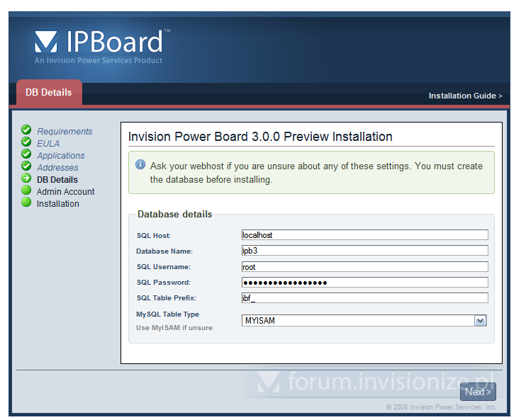Click the SQL Table Prefix field
The width and height of the screenshot is (526, 420).
(x=364, y=298)
